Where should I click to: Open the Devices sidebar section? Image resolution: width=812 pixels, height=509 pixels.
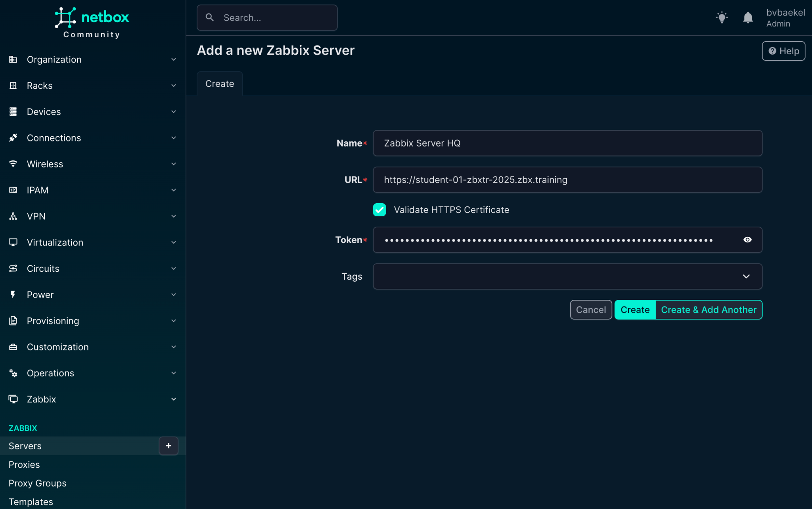click(x=44, y=111)
